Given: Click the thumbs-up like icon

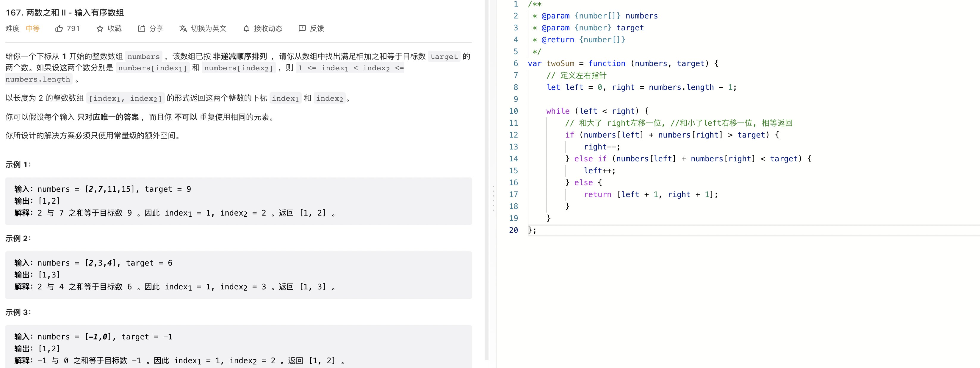Looking at the screenshot, I should click(x=59, y=29).
